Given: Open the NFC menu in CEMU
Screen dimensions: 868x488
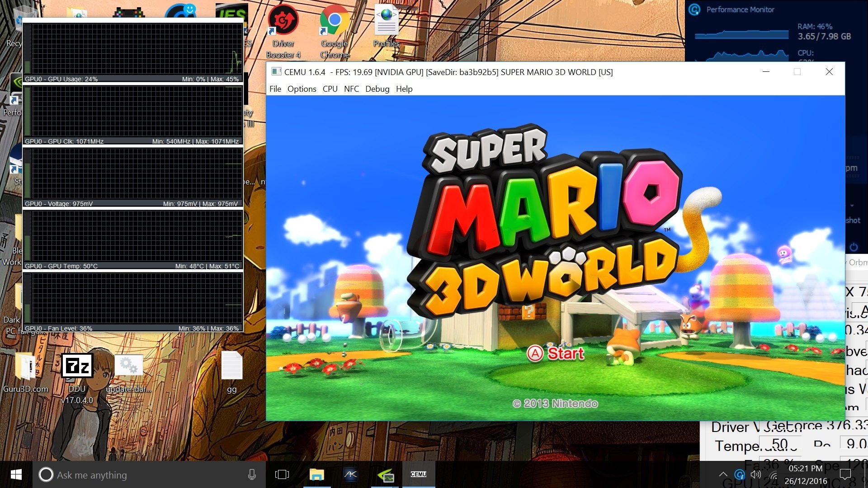Looking at the screenshot, I should 351,89.
